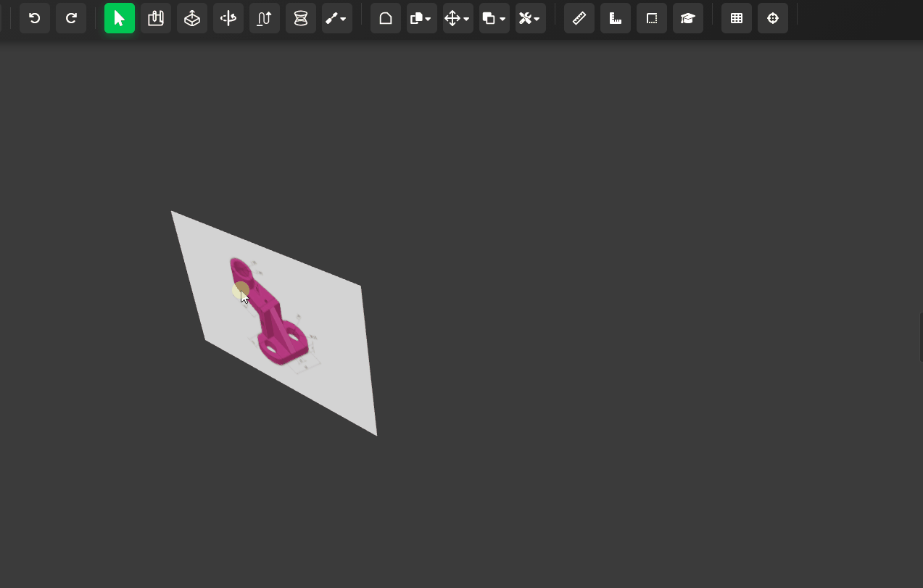Click the dotted section view icon

pos(652,18)
